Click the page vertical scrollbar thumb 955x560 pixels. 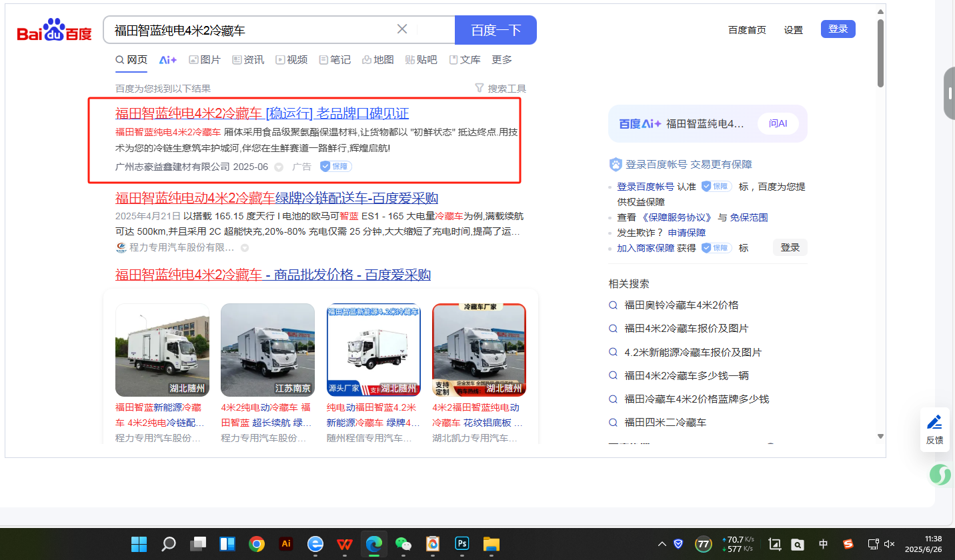click(x=880, y=53)
